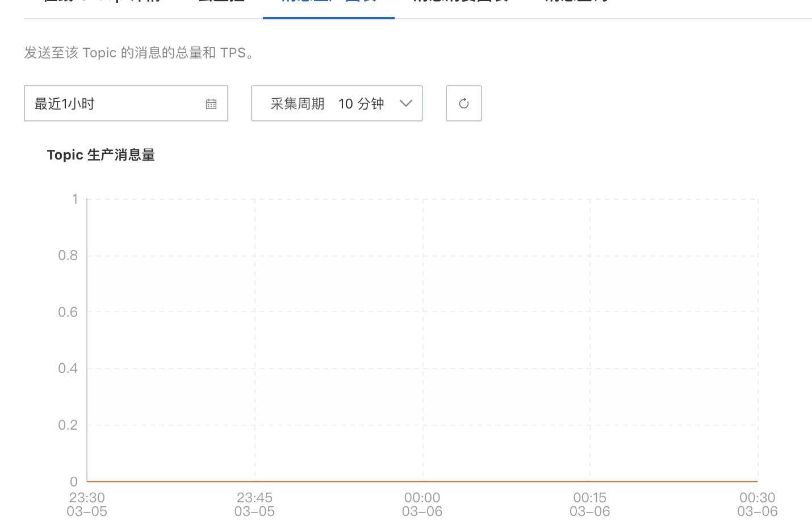Click the 23:45 03-05 x-axis label
This screenshot has height=529, width=812.
(254, 504)
